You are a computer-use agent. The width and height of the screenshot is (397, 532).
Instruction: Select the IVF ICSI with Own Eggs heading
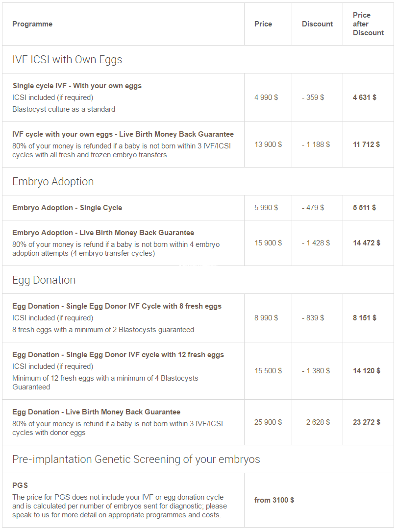tap(67, 60)
